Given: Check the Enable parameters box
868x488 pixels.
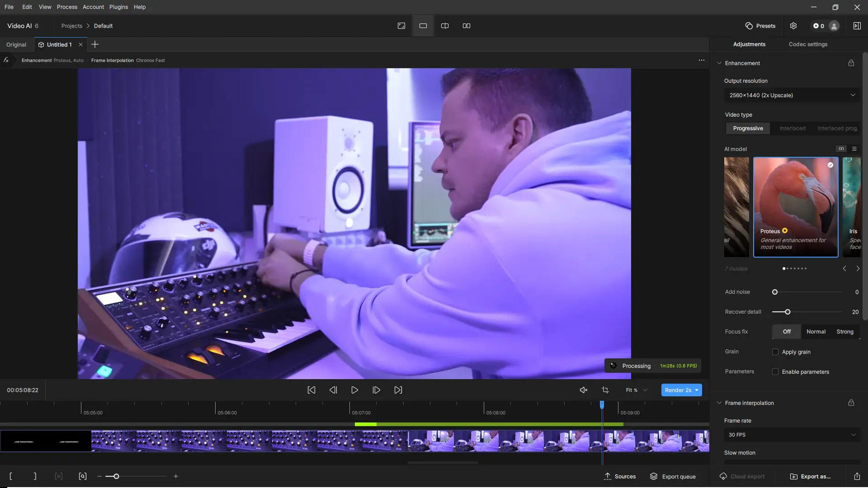Looking at the screenshot, I should pos(775,372).
